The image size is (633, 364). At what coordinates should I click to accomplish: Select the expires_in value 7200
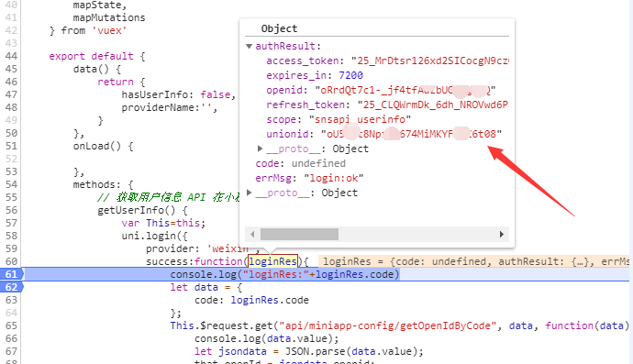pos(350,75)
